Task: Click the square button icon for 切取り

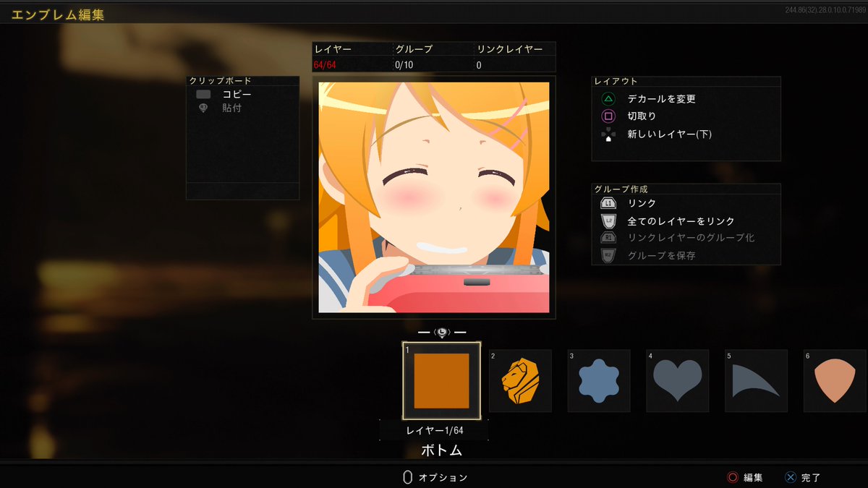Action: click(x=608, y=116)
